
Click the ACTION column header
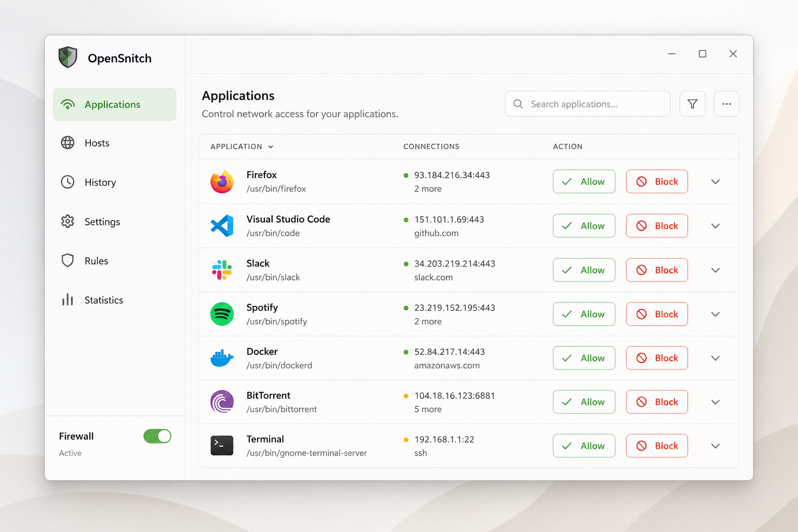pyautogui.click(x=567, y=147)
